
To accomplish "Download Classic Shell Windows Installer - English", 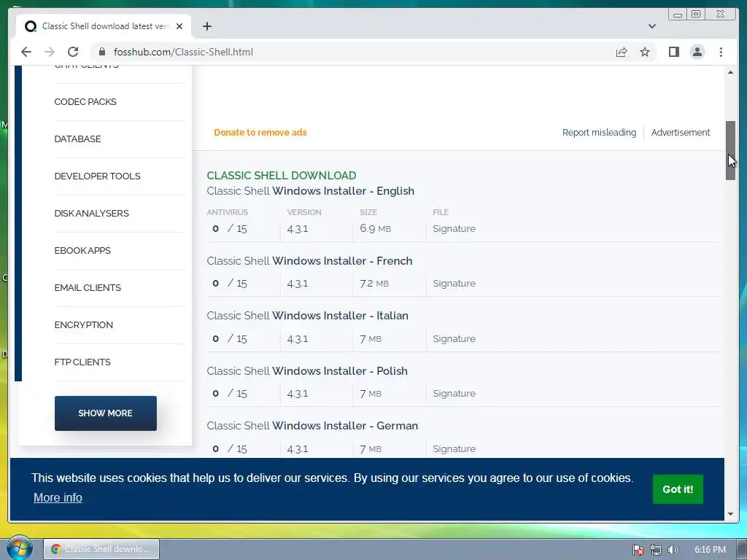I will point(310,191).
